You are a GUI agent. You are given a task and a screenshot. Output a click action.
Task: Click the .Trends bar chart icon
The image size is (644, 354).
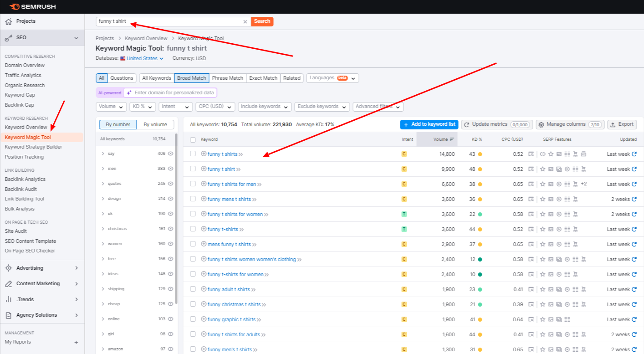(x=9, y=299)
